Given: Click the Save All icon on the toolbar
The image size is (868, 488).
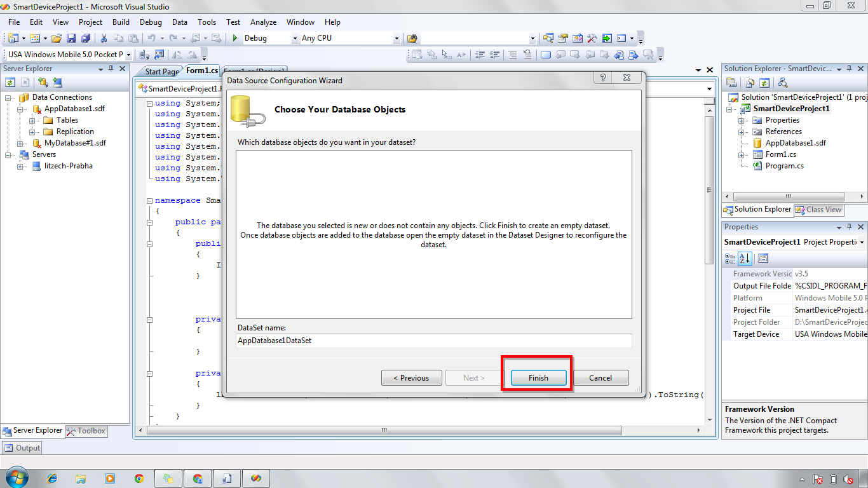Looking at the screenshot, I should point(85,37).
